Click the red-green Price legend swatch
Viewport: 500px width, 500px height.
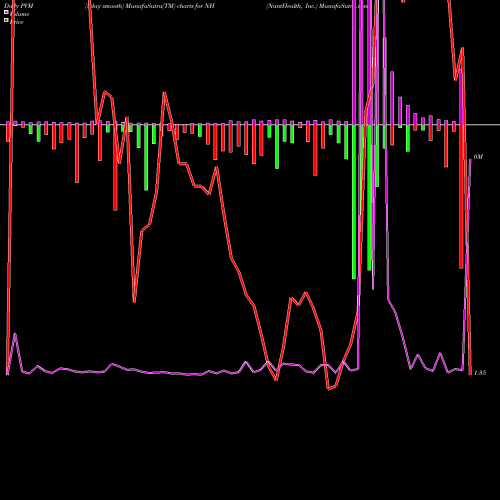(x=6, y=20)
